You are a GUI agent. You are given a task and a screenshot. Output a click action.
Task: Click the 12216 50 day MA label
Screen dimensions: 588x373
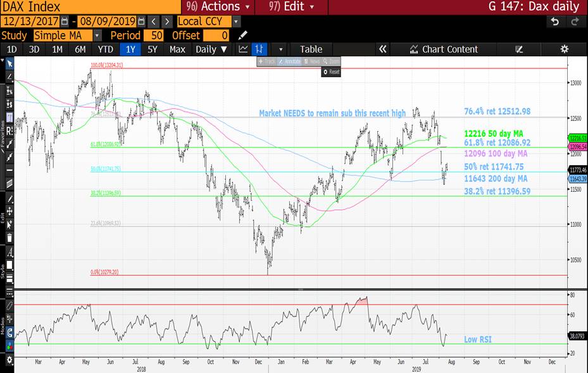[493, 134]
